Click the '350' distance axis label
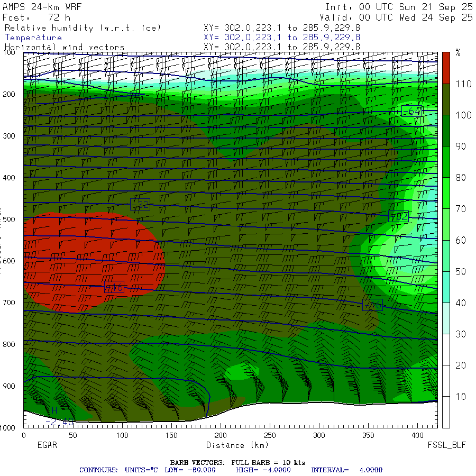Image resolution: width=476 pixels, height=476 pixels. pos(368,435)
